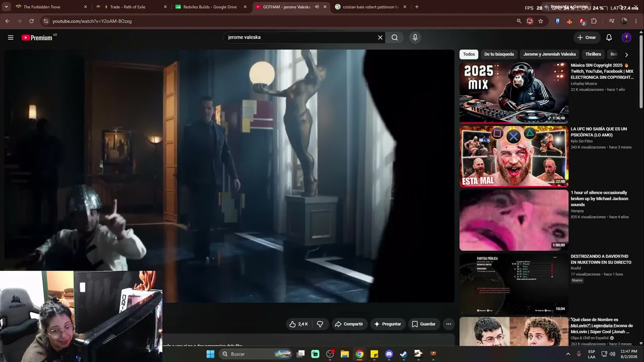Visit the Leloplay Musica channel

point(584,83)
